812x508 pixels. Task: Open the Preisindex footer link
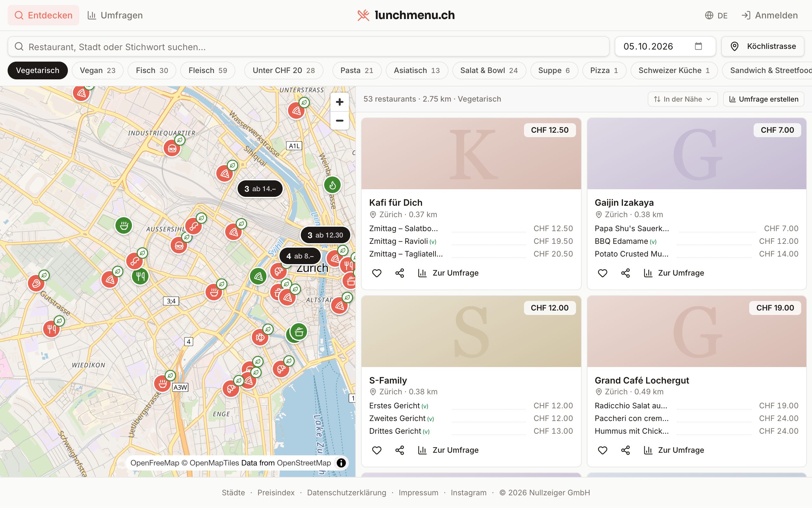[276, 492]
